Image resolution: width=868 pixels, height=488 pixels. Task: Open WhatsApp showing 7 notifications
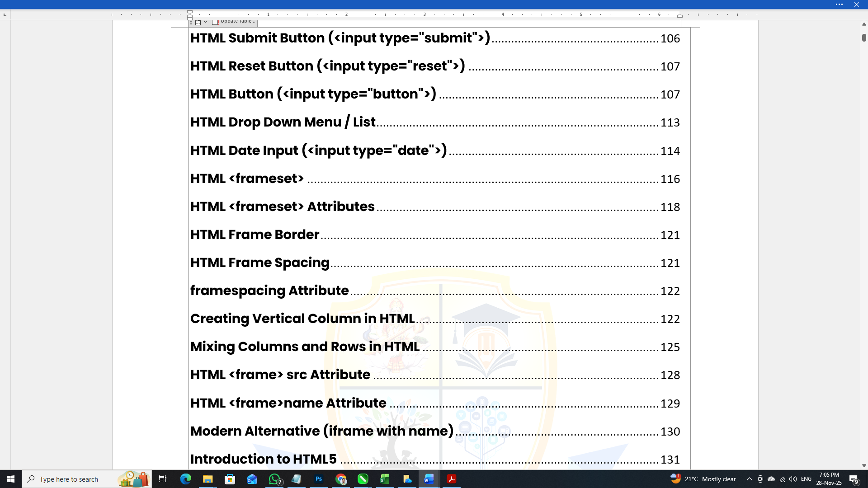tap(274, 479)
